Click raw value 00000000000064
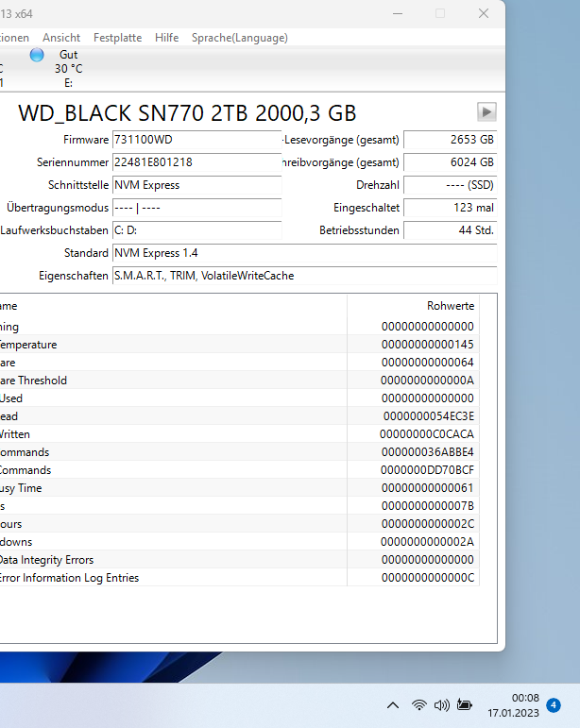 click(428, 363)
